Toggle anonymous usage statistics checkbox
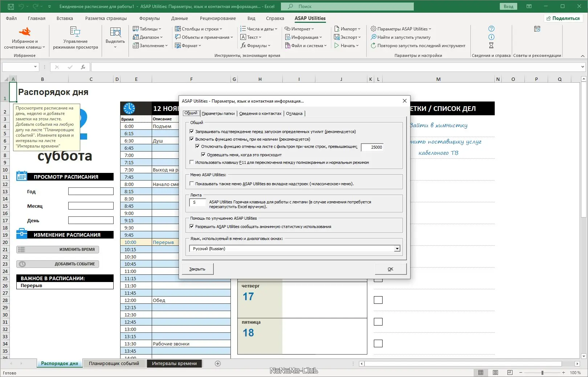588x377 pixels. [x=192, y=226]
